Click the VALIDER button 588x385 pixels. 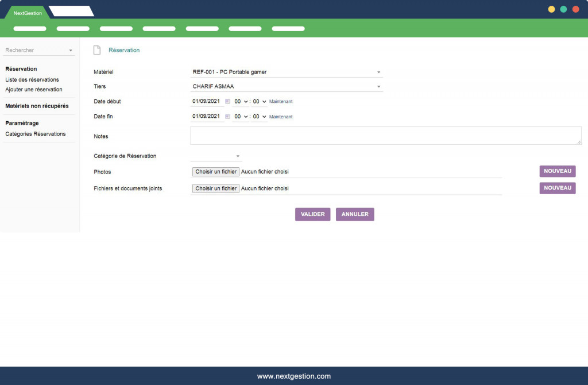tap(312, 214)
